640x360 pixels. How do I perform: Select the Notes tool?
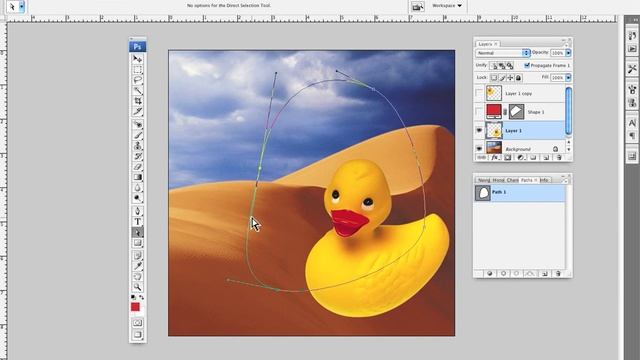pos(138,256)
